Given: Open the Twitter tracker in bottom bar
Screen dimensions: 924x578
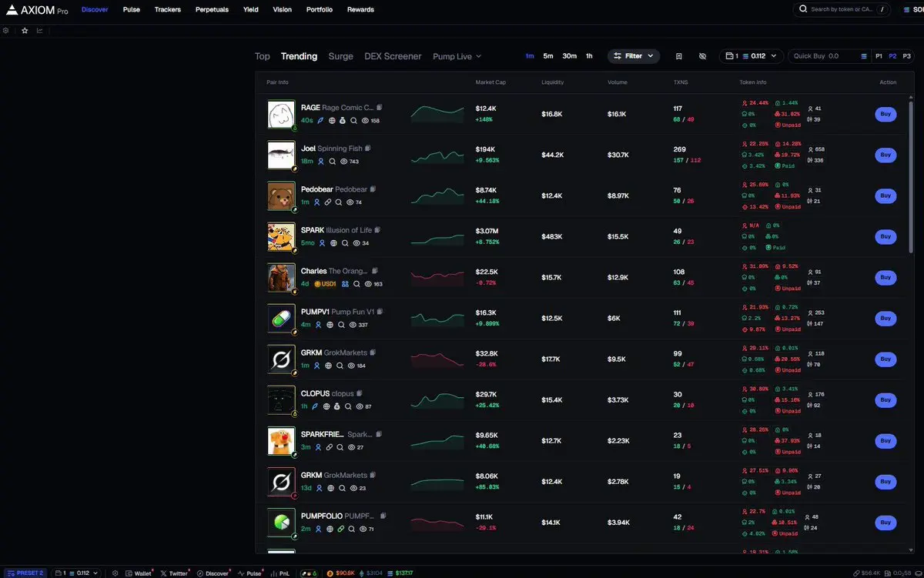Looking at the screenshot, I should [x=176, y=573].
